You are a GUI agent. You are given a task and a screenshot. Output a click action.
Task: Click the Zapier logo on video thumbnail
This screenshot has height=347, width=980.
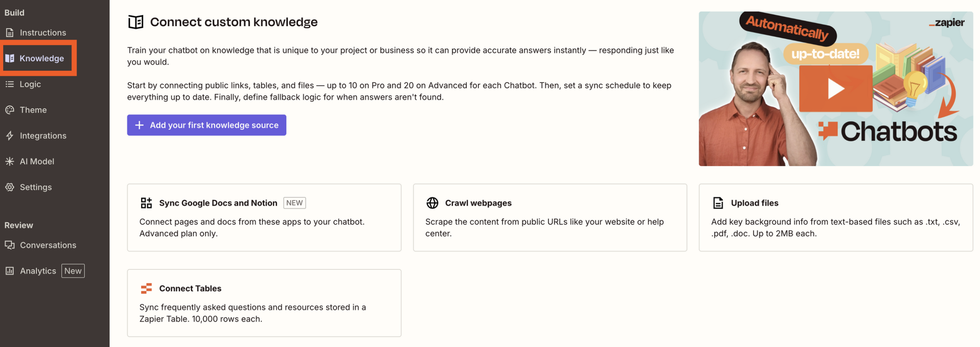(x=947, y=23)
